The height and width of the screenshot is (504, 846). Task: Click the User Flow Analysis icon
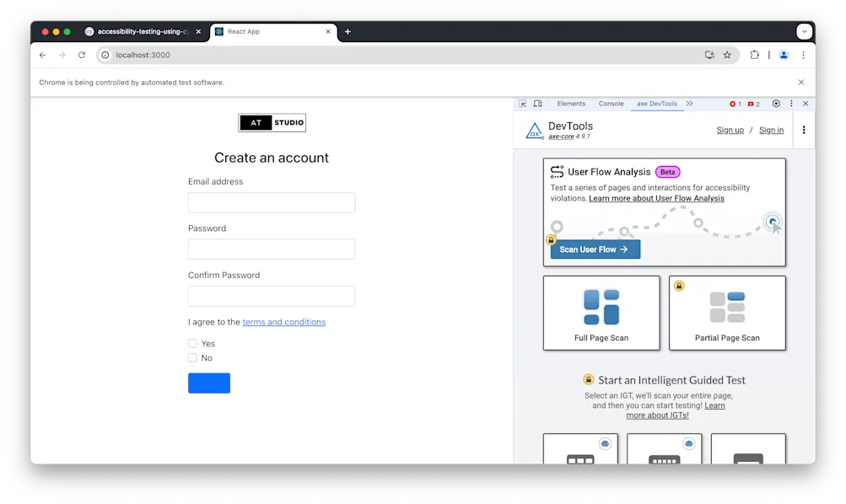point(557,172)
